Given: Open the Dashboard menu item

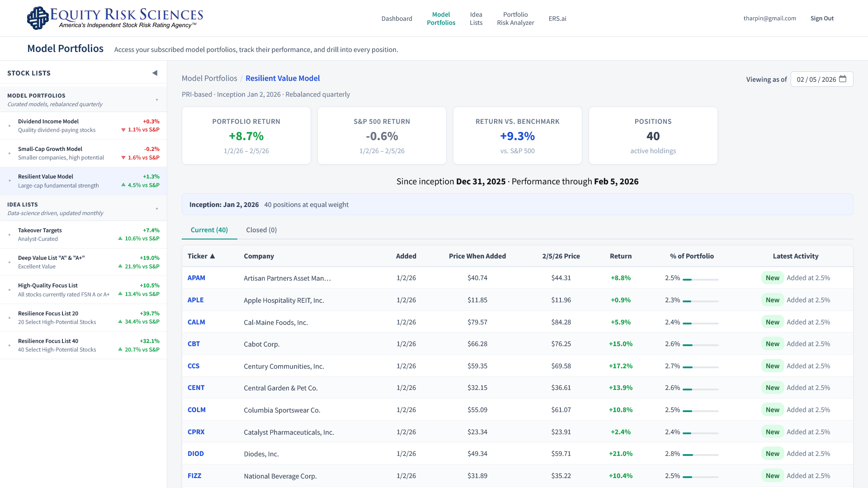Looking at the screenshot, I should (x=396, y=19).
